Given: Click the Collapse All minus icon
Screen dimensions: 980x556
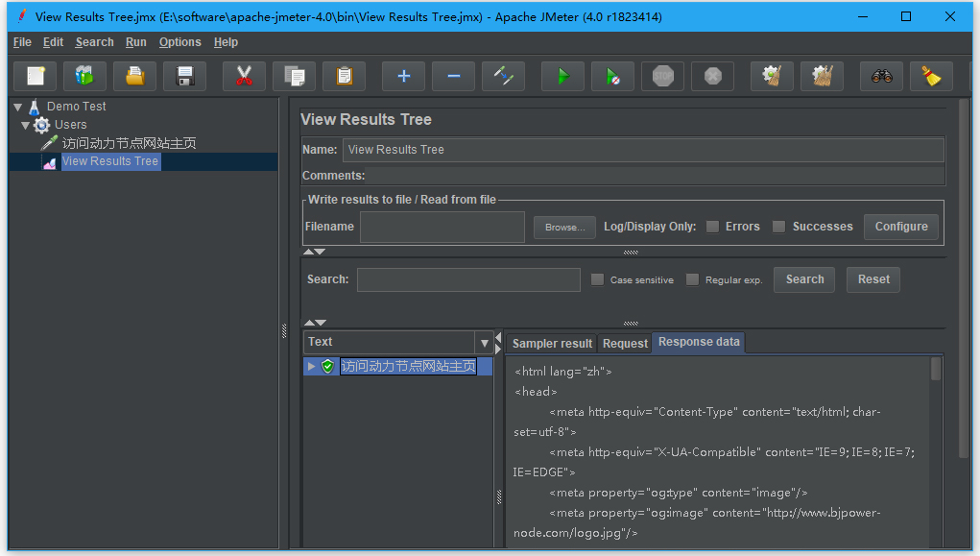Looking at the screenshot, I should 454,76.
